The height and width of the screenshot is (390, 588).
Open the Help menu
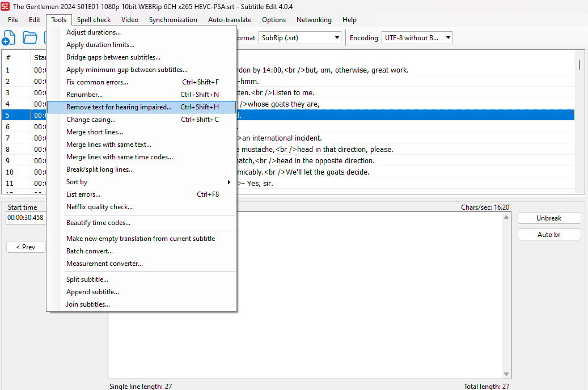[349, 20]
